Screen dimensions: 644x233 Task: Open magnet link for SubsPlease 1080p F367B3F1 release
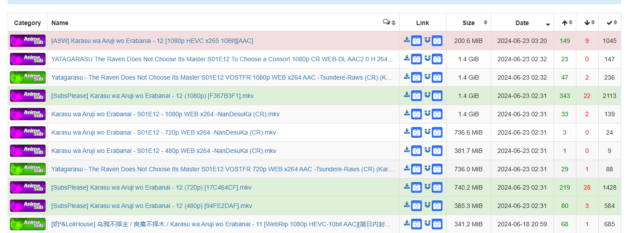[427, 95]
